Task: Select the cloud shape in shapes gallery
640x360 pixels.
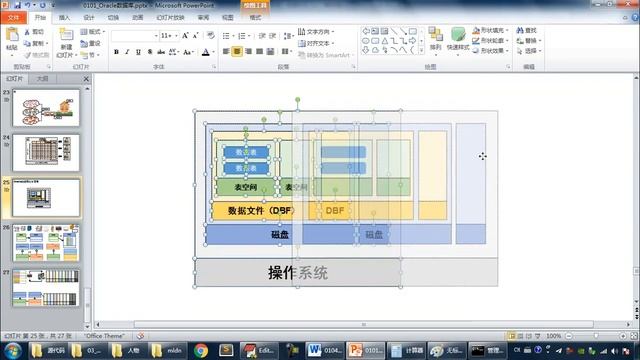Action: 375,50
